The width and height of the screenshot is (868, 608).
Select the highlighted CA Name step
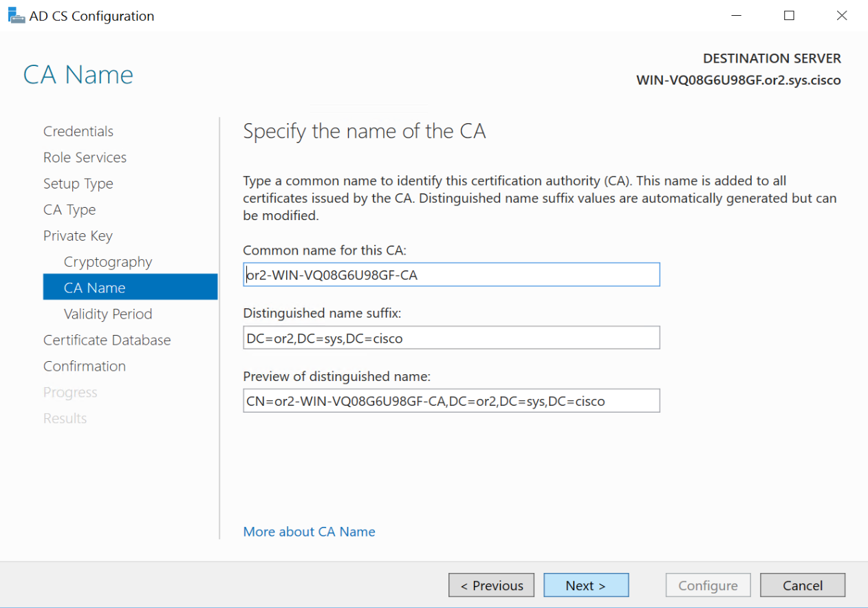click(x=95, y=287)
